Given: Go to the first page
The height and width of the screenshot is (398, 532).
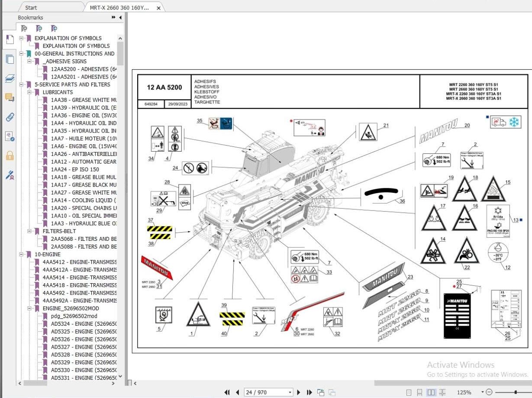Looking at the screenshot, I should point(227,392).
